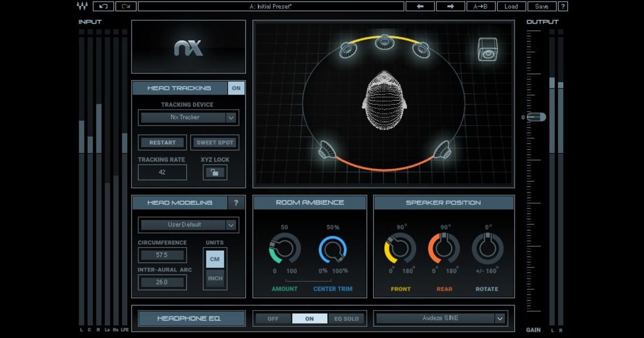Click the REAR label
The height and width of the screenshot is (338, 644).
(x=444, y=289)
